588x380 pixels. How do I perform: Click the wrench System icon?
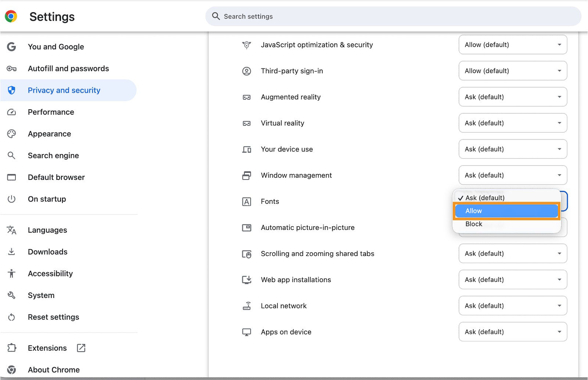click(11, 295)
